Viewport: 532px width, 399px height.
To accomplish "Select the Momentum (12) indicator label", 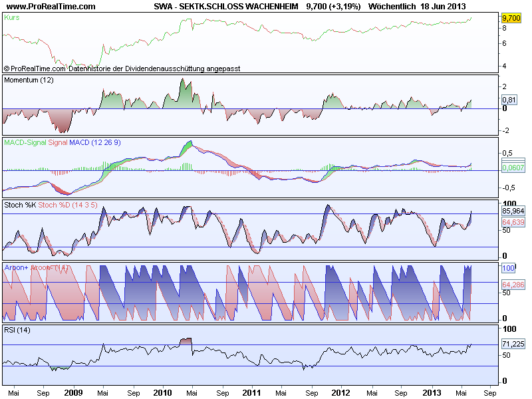I will (x=29, y=80).
